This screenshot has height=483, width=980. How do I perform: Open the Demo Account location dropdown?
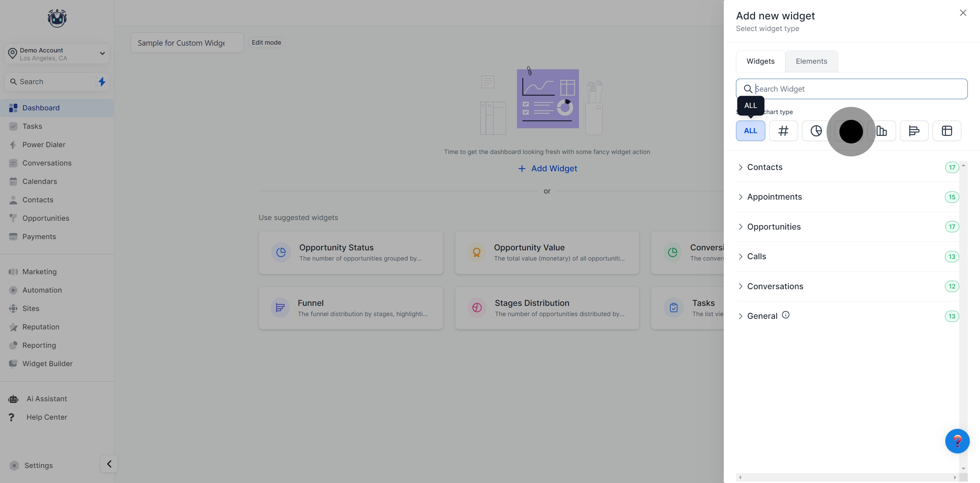[57, 54]
